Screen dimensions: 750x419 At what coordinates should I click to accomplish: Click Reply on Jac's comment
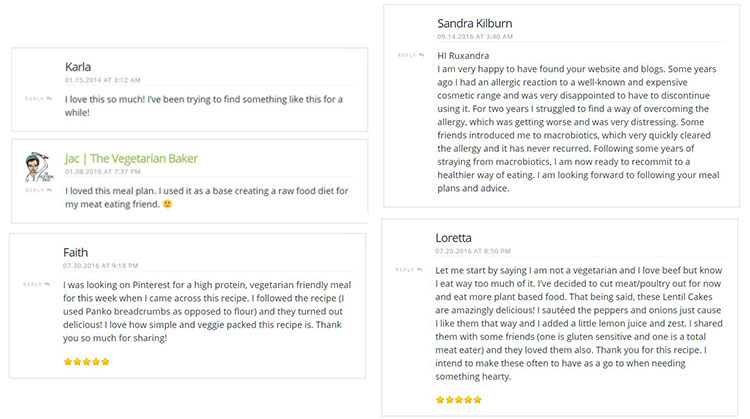click(38, 190)
